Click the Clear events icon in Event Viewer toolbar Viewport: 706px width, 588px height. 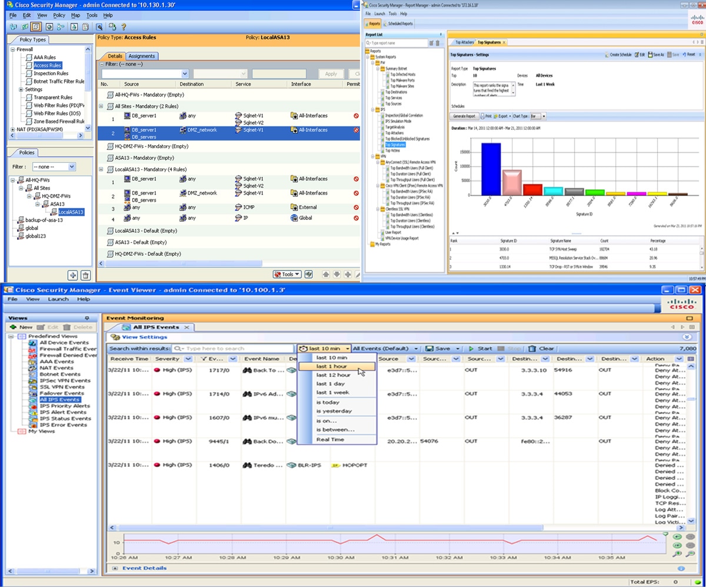click(x=532, y=348)
